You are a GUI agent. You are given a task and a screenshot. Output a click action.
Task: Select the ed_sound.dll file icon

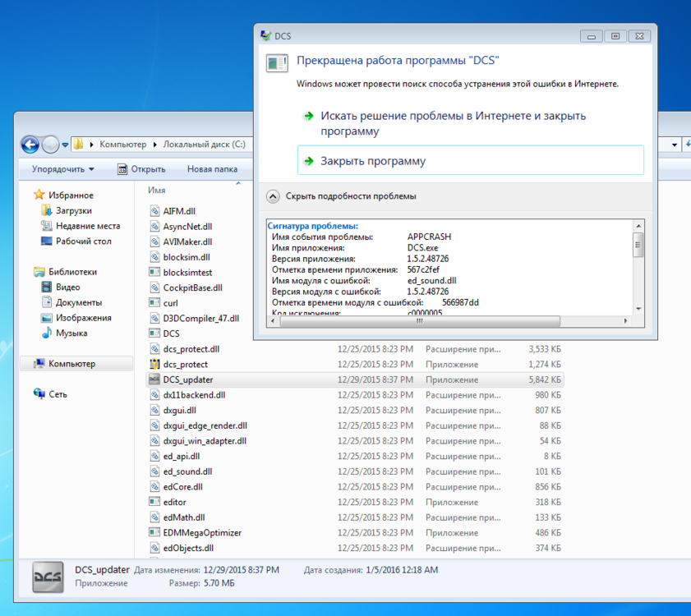154,471
